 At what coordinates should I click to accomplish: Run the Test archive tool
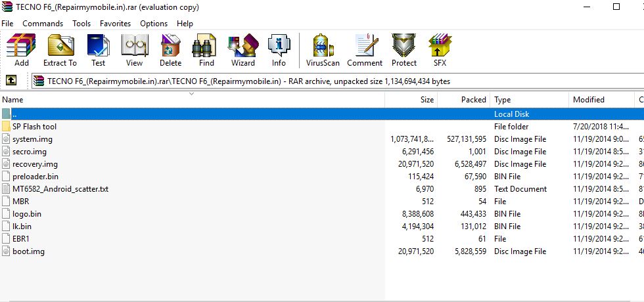coord(98,51)
